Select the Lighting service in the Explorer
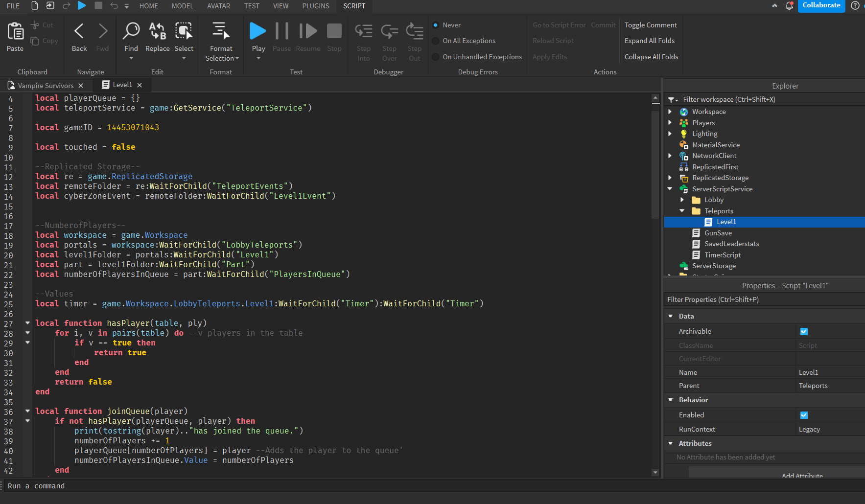 pyautogui.click(x=704, y=134)
